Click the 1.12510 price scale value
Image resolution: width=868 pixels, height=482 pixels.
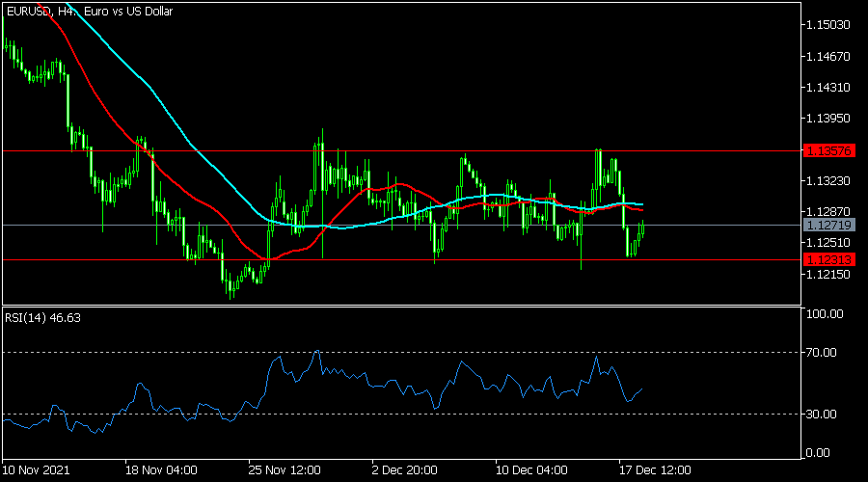(828, 242)
